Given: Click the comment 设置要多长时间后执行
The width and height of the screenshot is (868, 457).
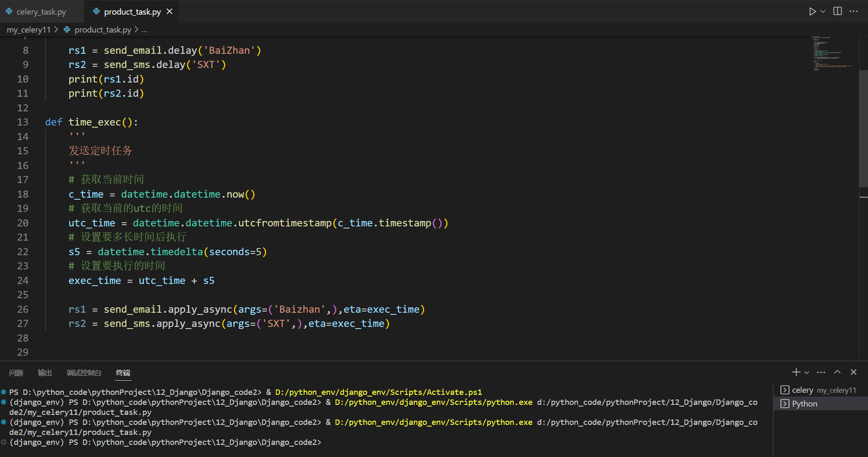Looking at the screenshot, I should (127, 237).
